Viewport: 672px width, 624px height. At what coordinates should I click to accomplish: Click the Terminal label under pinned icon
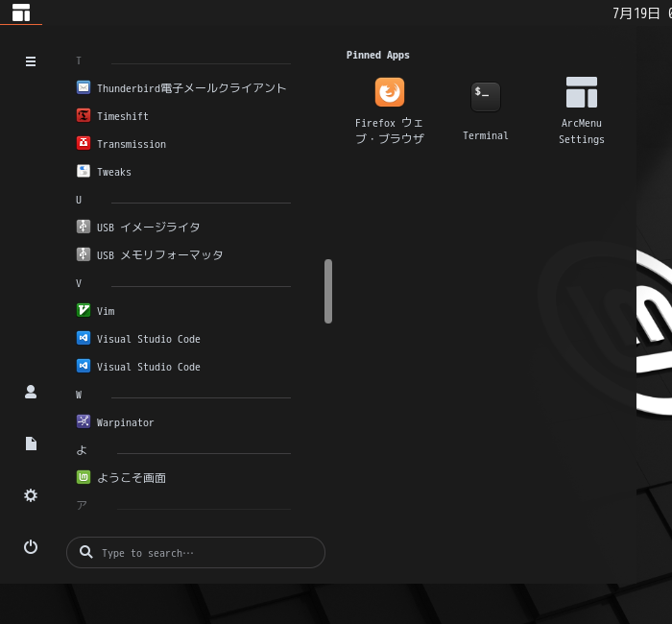485,136
